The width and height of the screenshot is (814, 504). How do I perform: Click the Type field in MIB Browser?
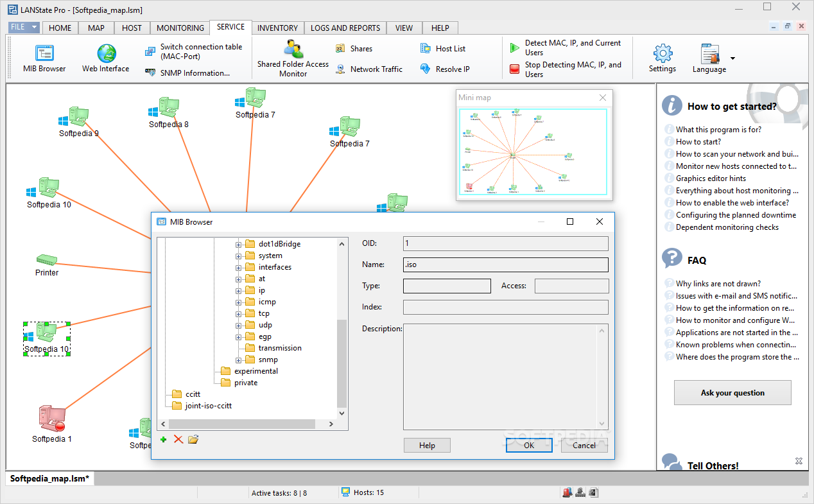(x=447, y=286)
